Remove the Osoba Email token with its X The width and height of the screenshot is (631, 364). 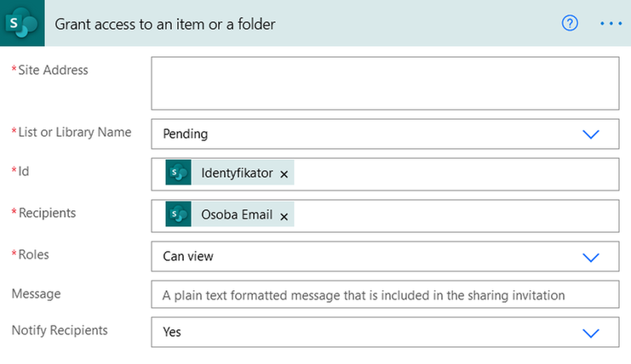(284, 216)
